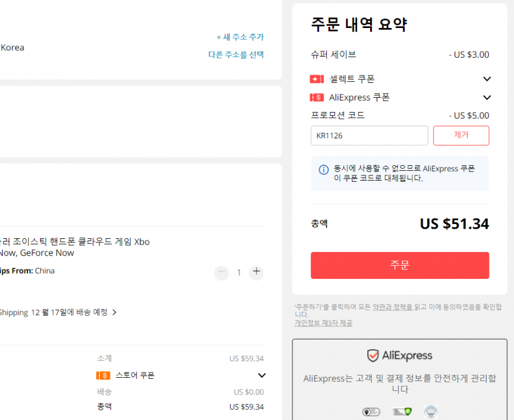The height and width of the screenshot is (420, 514).
Task: Click the red 주문 order button
Action: click(400, 265)
